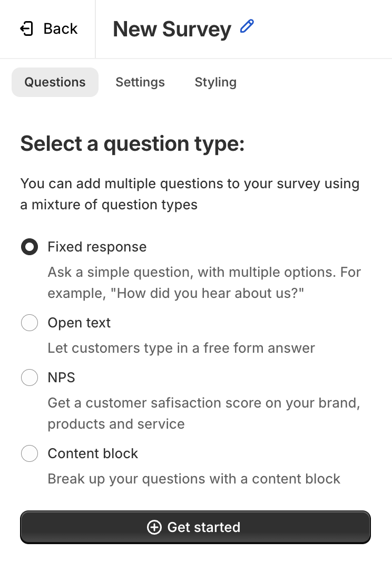Select the Open text radio button
392x561 pixels.
pyautogui.click(x=30, y=323)
